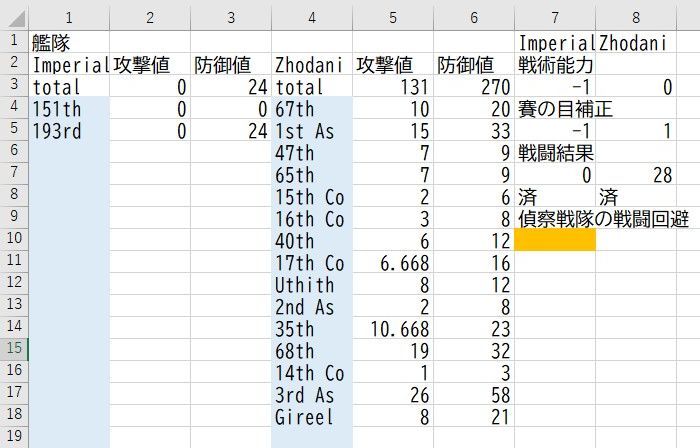Click the Imperial 攻撃値 header in column 2

[x=150, y=64]
